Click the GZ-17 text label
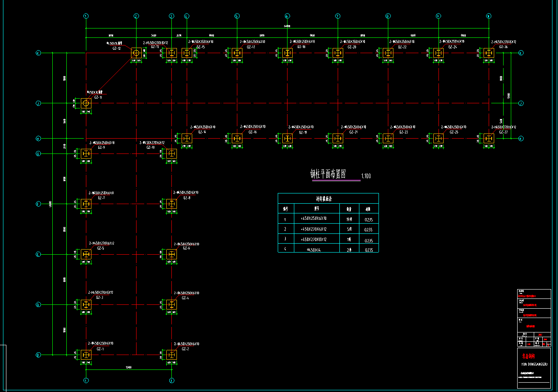Screen dimensions: 558x392 pos(251,47)
